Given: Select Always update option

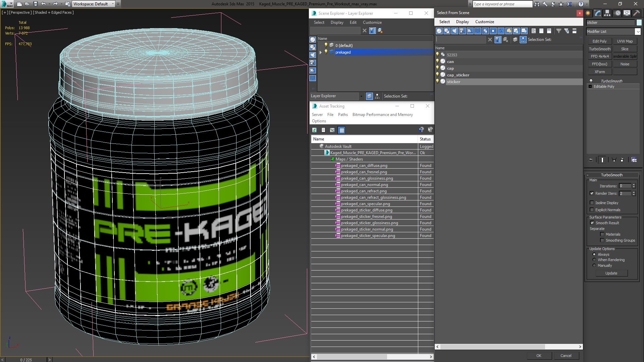Looking at the screenshot, I should pyautogui.click(x=594, y=254).
